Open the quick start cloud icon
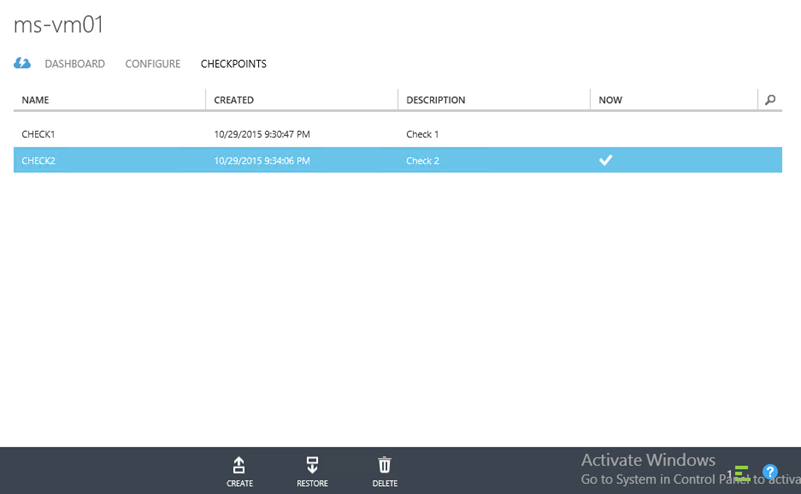The width and height of the screenshot is (801, 494). [x=22, y=63]
